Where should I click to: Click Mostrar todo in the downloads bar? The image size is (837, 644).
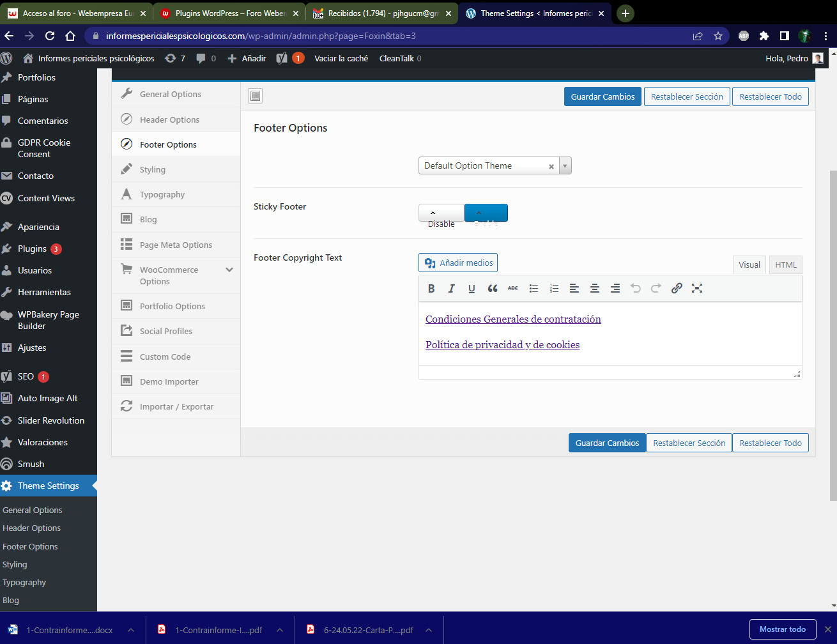coord(783,629)
